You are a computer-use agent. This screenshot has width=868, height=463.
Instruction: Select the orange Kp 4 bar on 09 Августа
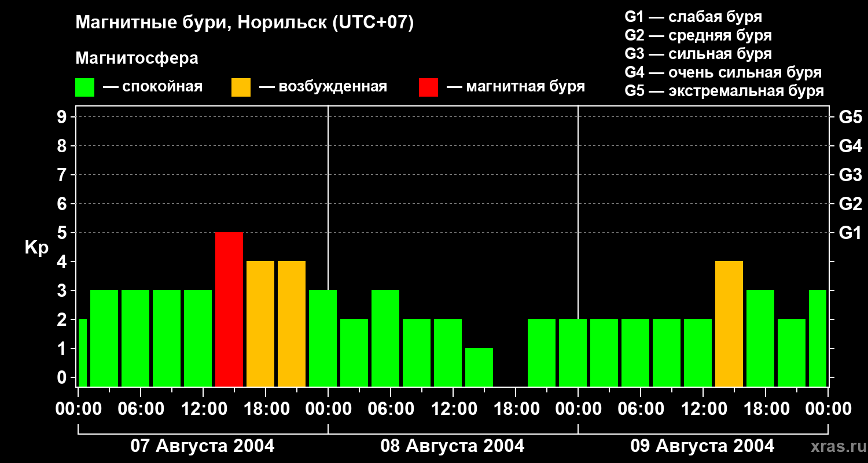pos(729,324)
